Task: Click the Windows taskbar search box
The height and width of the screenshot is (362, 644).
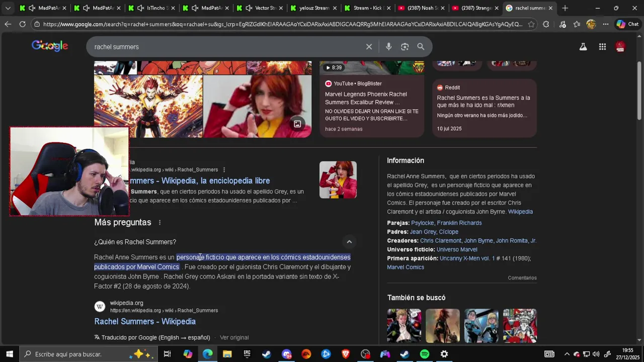Action: pos(88,354)
